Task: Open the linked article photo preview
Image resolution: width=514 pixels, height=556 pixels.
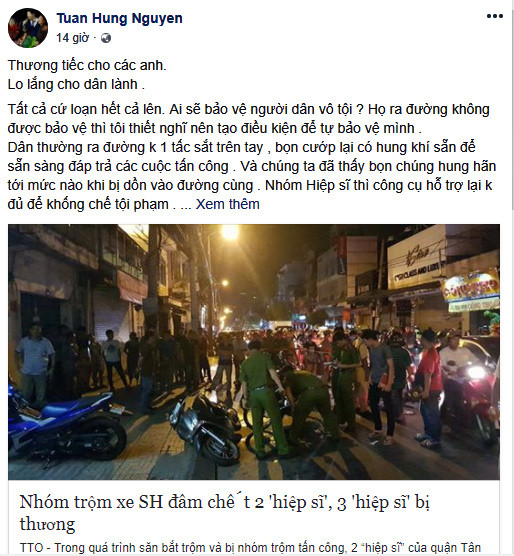Action: pos(254,352)
